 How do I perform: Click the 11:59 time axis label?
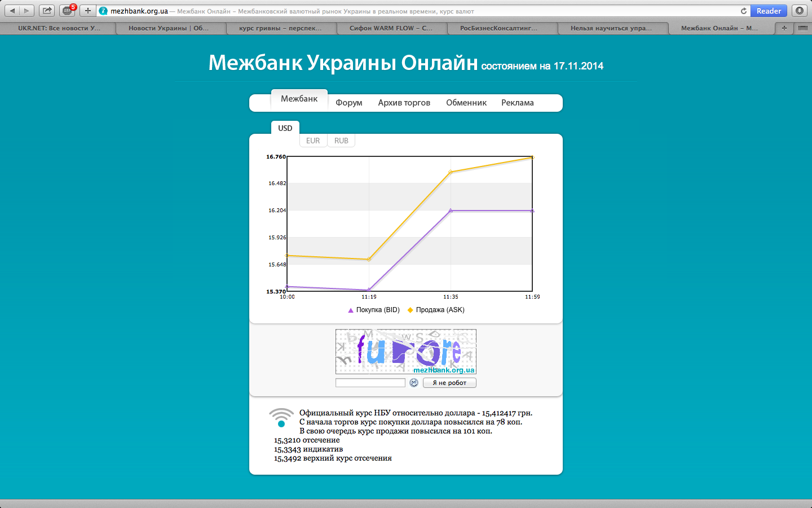pyautogui.click(x=532, y=297)
